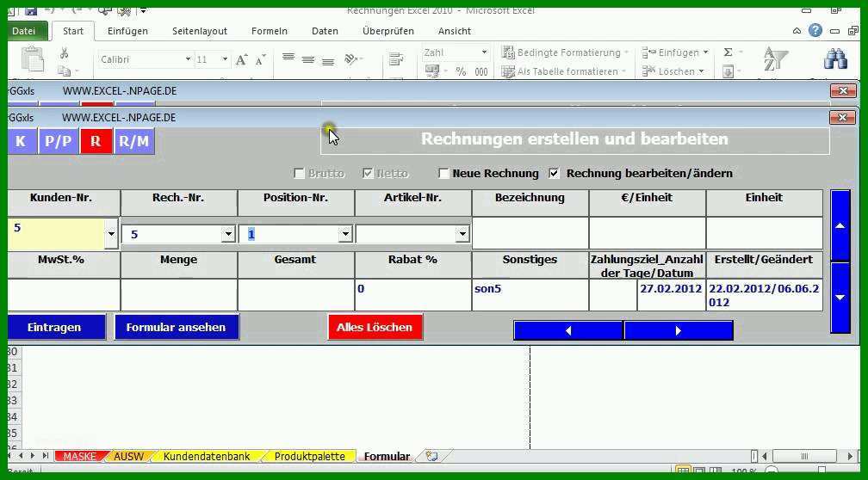Click the accounting number format icon

coord(431,71)
